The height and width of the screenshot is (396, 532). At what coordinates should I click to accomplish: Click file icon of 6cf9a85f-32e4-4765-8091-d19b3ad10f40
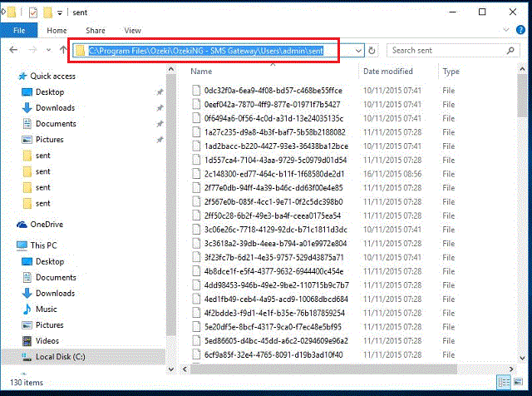pos(196,355)
